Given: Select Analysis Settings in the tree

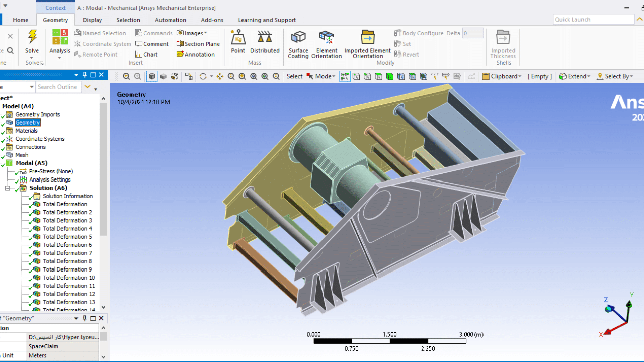Looking at the screenshot, I should pyautogui.click(x=50, y=179).
